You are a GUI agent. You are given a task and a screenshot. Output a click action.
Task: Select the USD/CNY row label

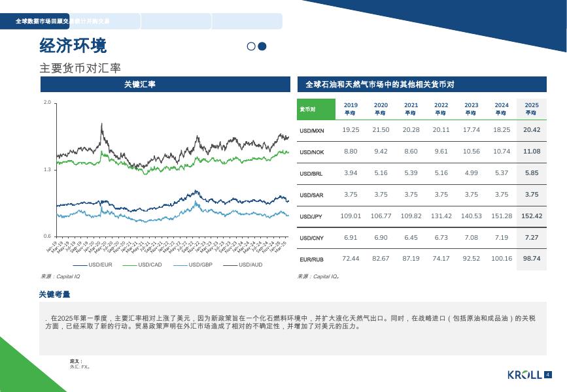311,238
